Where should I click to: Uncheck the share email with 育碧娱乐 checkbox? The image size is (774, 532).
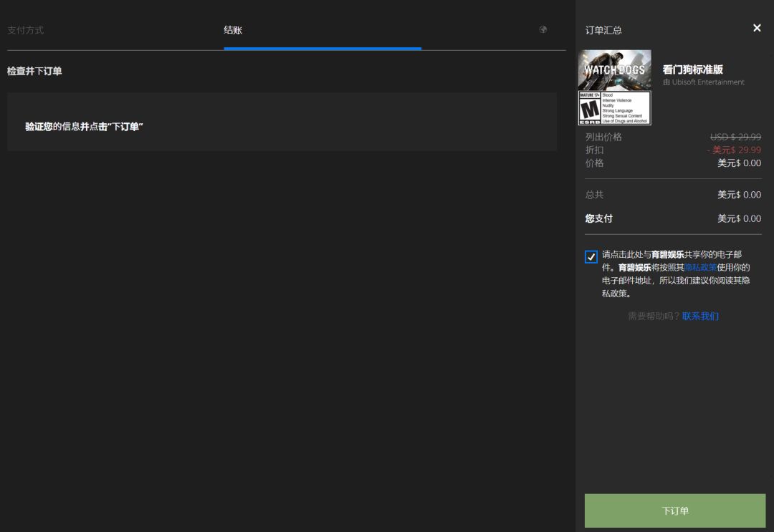(591, 256)
